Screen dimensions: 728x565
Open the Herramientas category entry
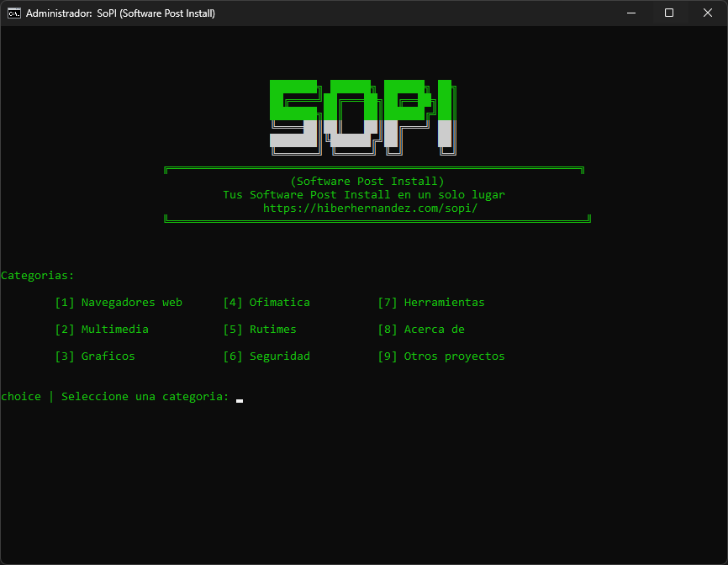[x=431, y=303]
